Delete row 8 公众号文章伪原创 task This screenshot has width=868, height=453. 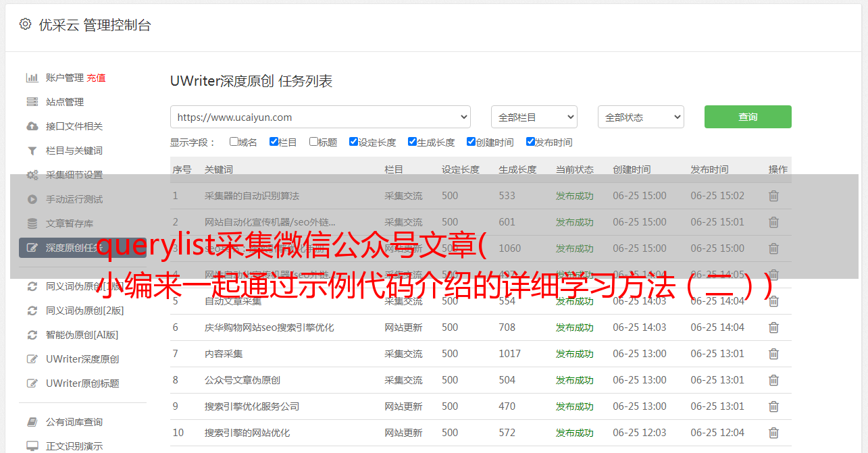[x=773, y=380]
